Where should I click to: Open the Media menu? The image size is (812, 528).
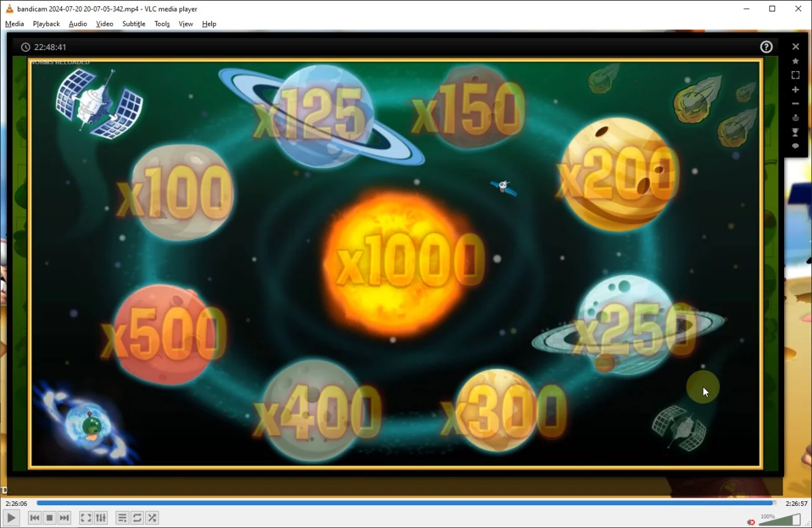click(x=15, y=24)
